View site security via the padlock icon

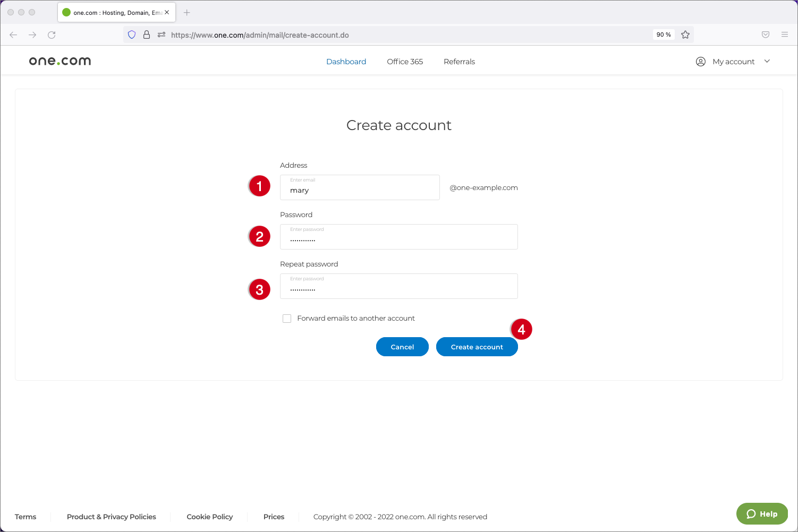[x=147, y=35]
